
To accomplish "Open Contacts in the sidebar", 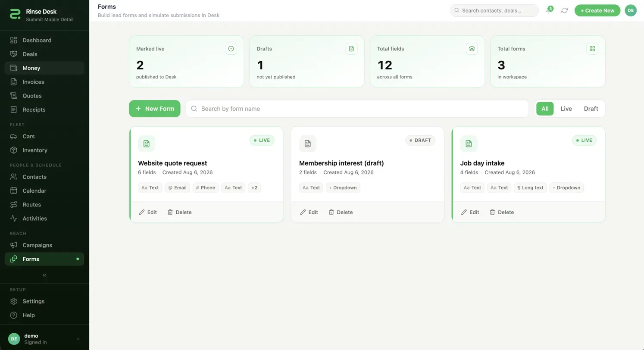I will pos(44,177).
